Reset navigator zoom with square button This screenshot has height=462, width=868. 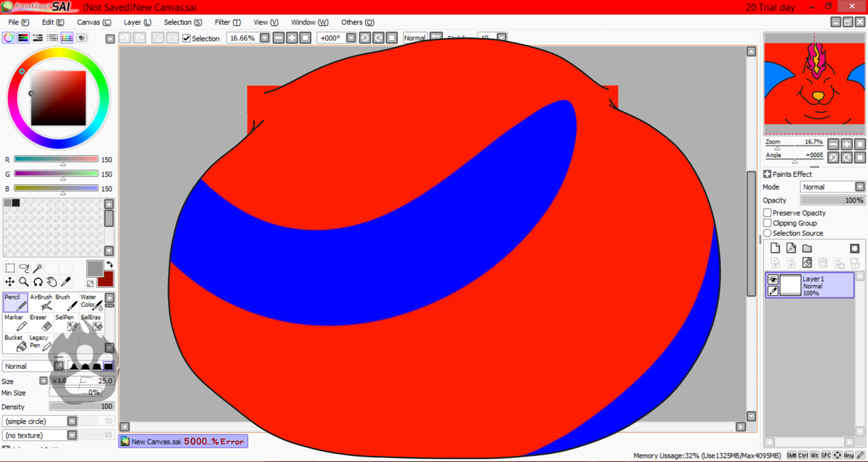pyautogui.click(x=860, y=144)
